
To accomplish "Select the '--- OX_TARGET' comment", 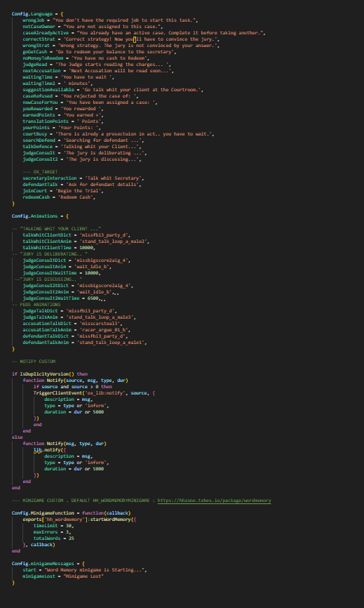I will [x=40, y=172].
